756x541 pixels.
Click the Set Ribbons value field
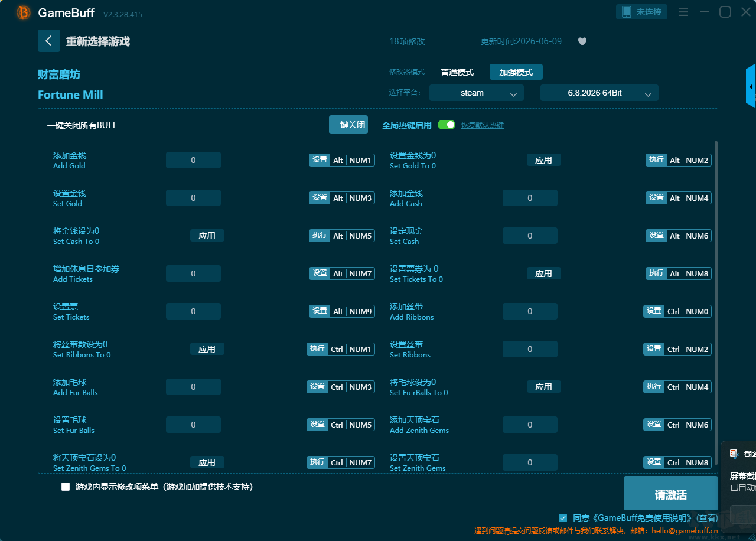tap(530, 349)
